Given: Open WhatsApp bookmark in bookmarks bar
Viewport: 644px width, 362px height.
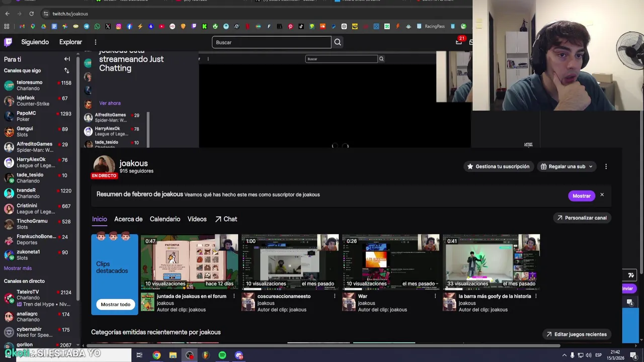Looking at the screenshot, I should (x=97, y=26).
